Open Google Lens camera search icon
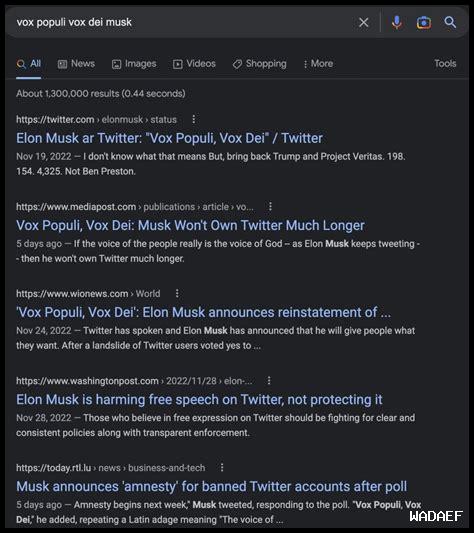474x533 pixels. pyautogui.click(x=424, y=22)
